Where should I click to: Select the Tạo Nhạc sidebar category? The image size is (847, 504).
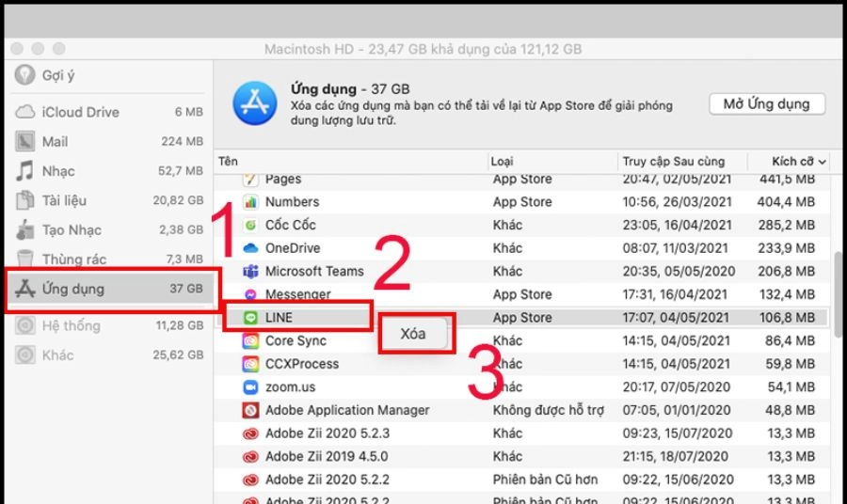108,229
